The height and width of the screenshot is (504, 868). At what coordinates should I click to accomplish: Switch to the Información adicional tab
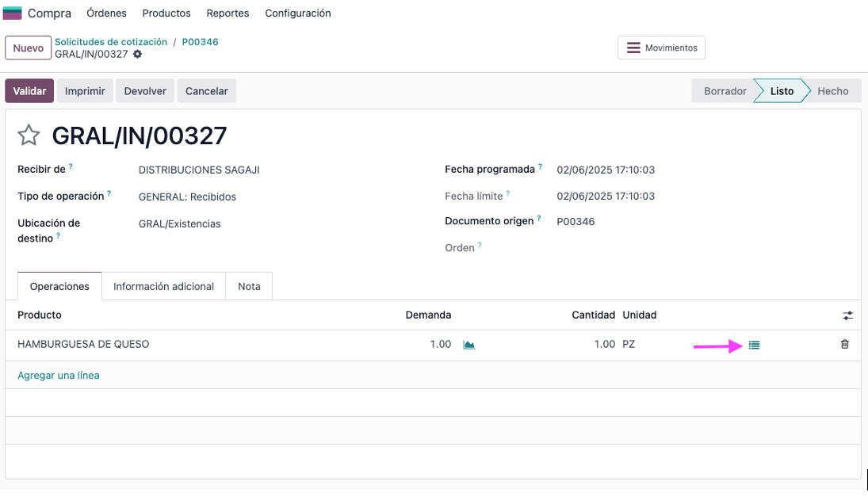[x=163, y=286]
